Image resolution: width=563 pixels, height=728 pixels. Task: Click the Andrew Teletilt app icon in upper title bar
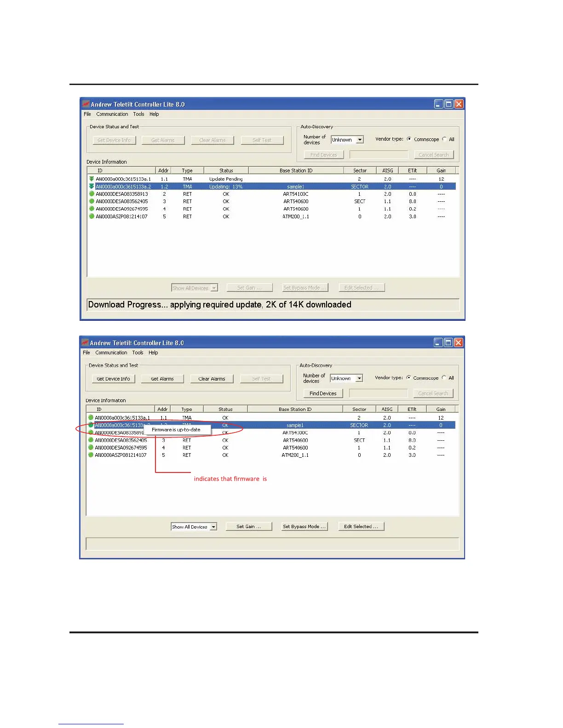tap(86, 104)
